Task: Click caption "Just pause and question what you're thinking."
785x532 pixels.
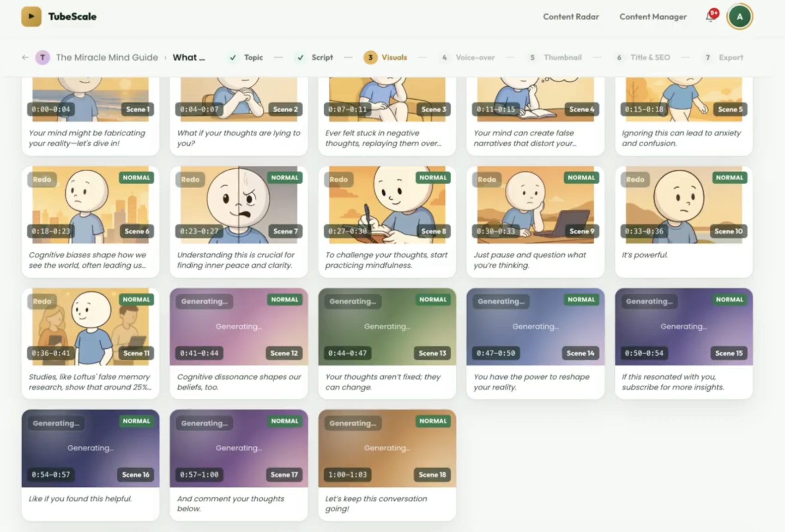Action: click(x=530, y=260)
